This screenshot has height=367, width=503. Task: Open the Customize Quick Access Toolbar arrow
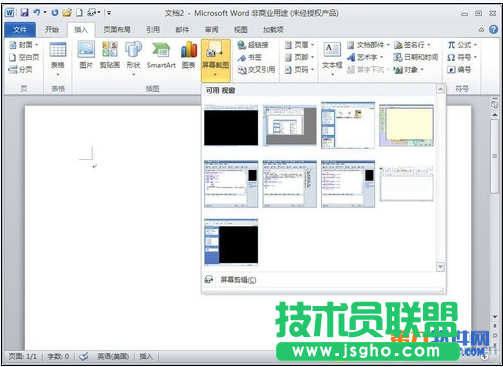click(109, 13)
